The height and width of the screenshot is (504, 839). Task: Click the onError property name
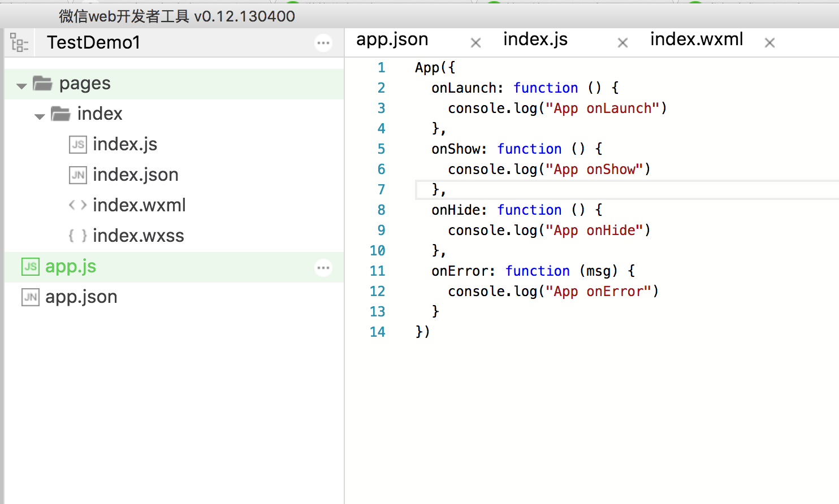460,271
